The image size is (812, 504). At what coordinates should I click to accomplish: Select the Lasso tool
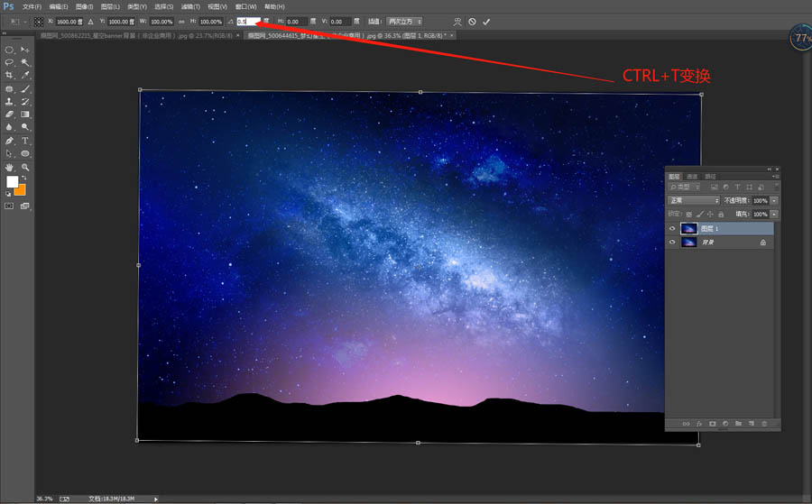pyautogui.click(x=9, y=62)
